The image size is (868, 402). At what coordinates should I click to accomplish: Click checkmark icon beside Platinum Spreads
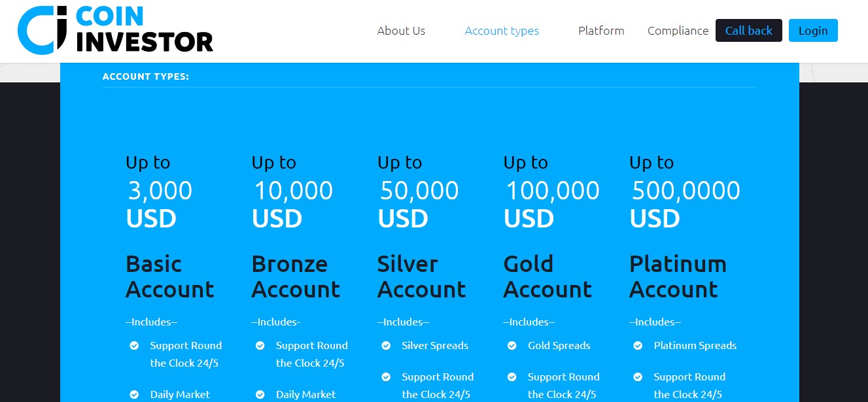[x=638, y=346]
